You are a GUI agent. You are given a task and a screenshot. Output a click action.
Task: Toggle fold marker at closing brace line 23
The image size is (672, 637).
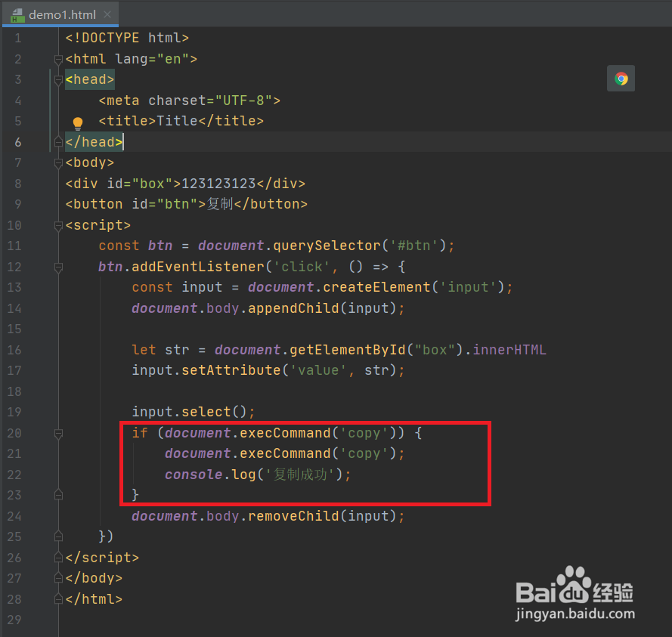click(59, 495)
